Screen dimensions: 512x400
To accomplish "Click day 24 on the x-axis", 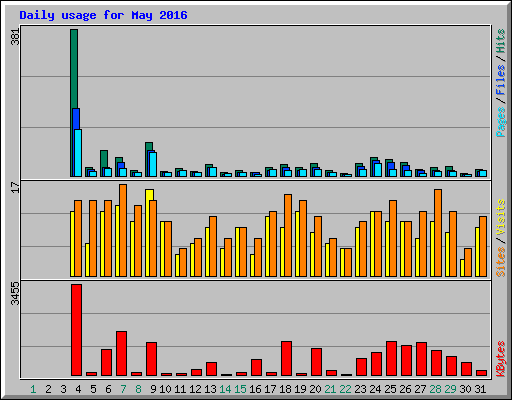I will (375, 389).
